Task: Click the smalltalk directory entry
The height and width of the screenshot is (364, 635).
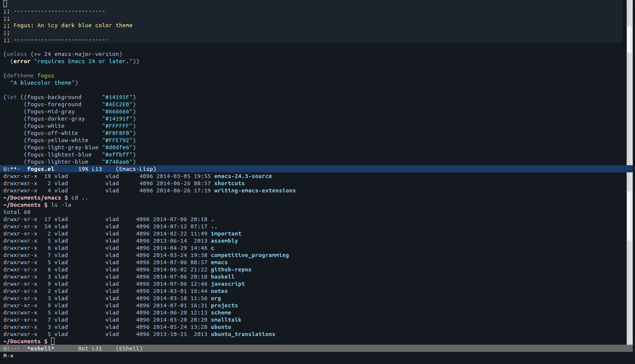Action: click(x=226, y=320)
